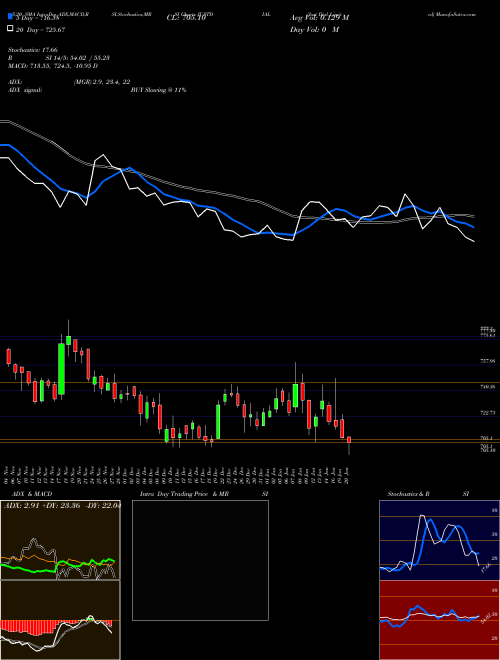Viewport: 500px width, 660px height.
Task: Click the 'ADX signal:' label
Action: [25, 90]
